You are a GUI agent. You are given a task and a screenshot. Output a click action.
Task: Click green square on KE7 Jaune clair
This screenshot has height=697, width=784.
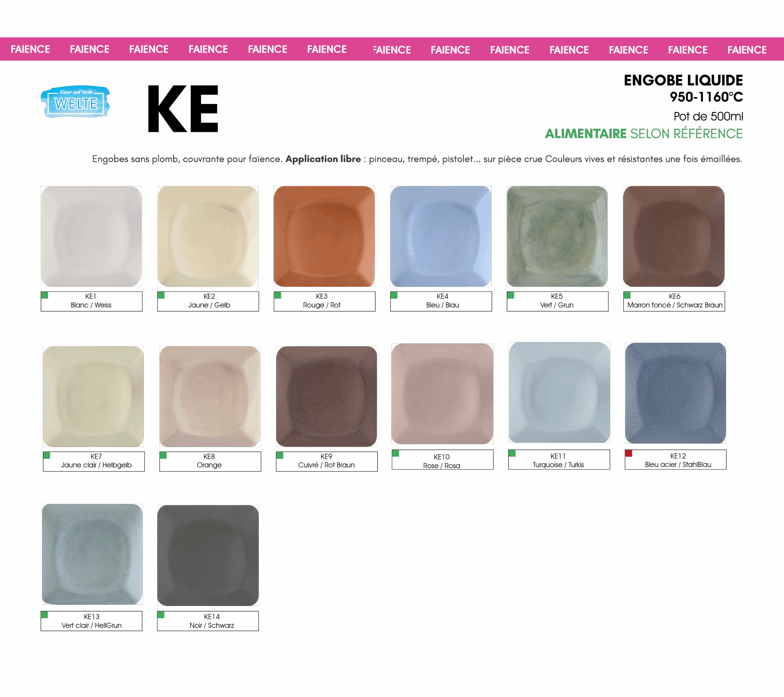47,455
